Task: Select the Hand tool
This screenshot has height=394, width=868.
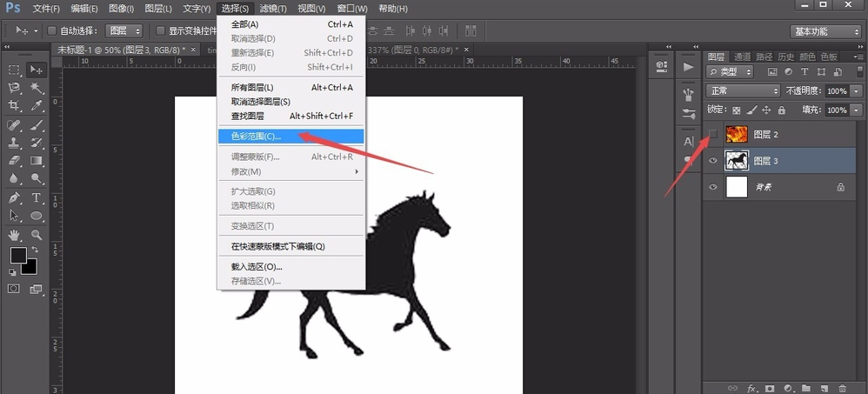Action: (x=15, y=235)
